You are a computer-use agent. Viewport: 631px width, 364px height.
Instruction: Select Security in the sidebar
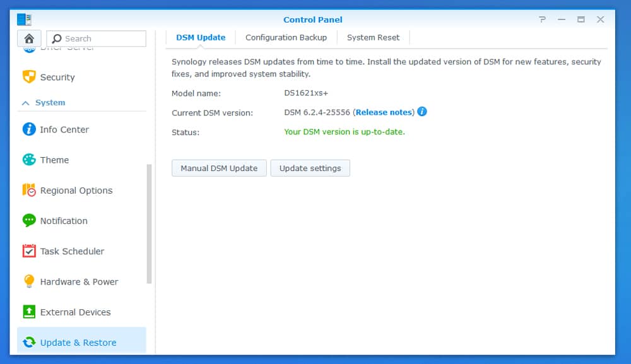coord(81,77)
